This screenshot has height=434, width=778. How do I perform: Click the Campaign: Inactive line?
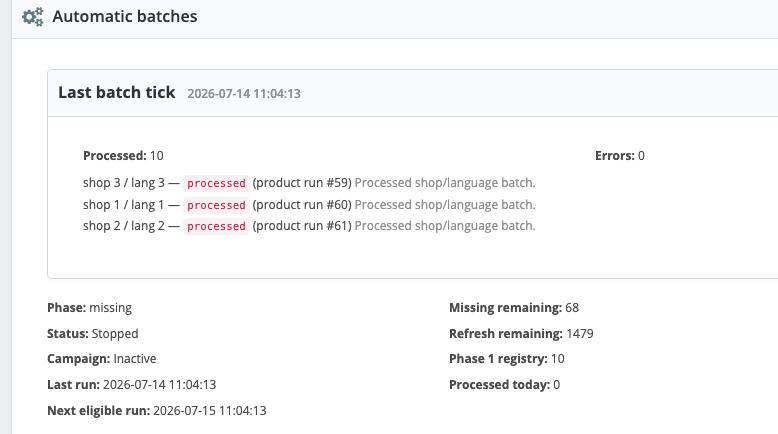coord(102,359)
